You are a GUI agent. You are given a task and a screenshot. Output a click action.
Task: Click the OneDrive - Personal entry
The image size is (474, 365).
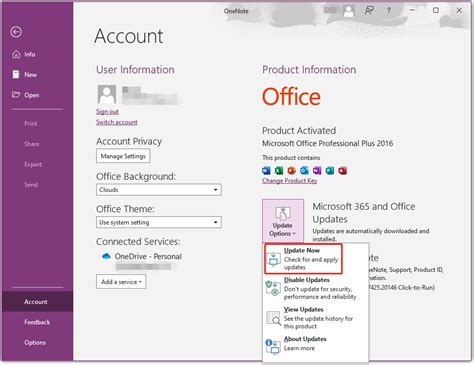click(148, 256)
